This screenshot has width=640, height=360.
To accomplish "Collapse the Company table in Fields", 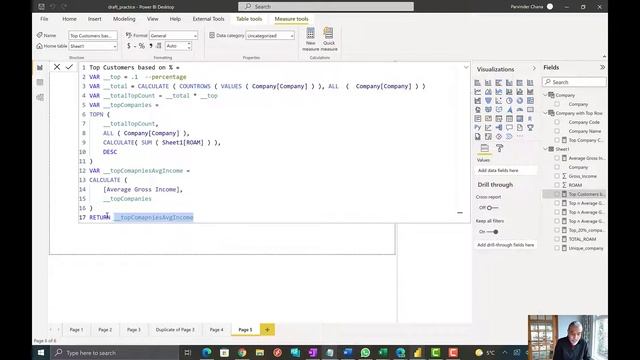I will click(546, 95).
